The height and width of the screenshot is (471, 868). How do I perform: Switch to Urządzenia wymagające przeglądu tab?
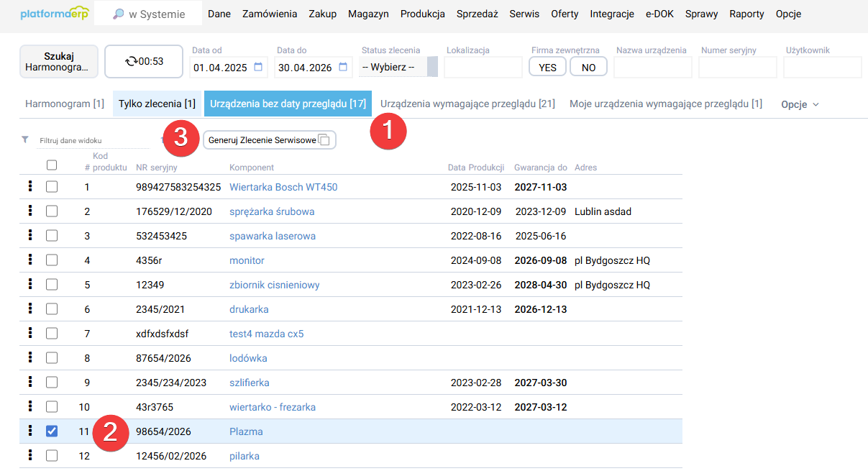[467, 104]
